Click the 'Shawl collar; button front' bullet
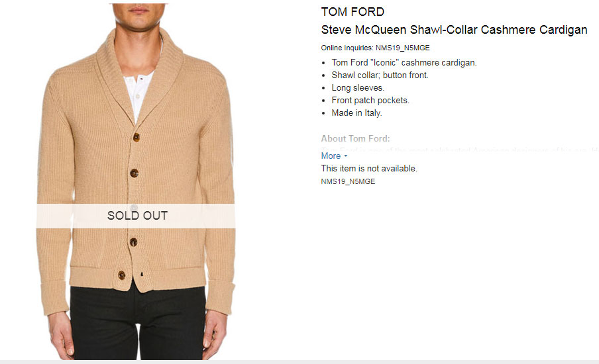 (x=380, y=75)
